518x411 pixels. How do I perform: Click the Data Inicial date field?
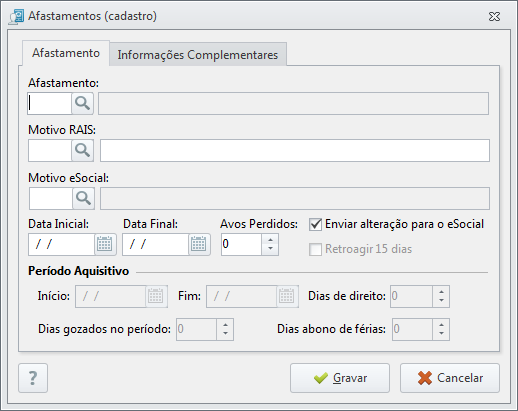tap(62, 244)
